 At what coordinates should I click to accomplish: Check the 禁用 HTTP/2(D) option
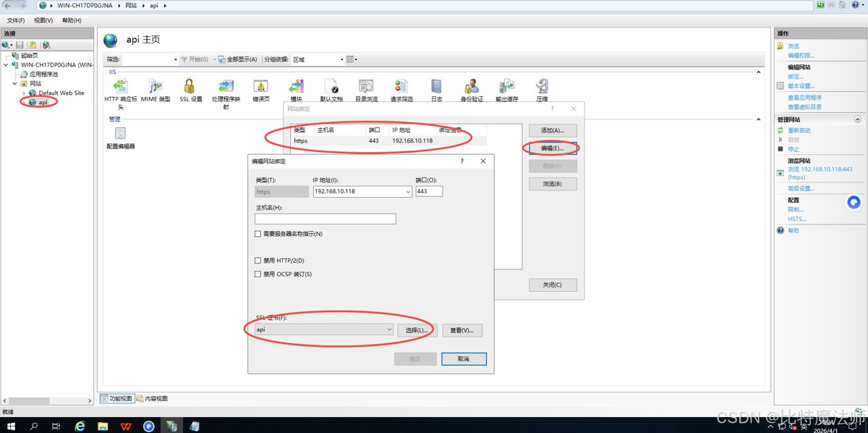[x=258, y=261]
